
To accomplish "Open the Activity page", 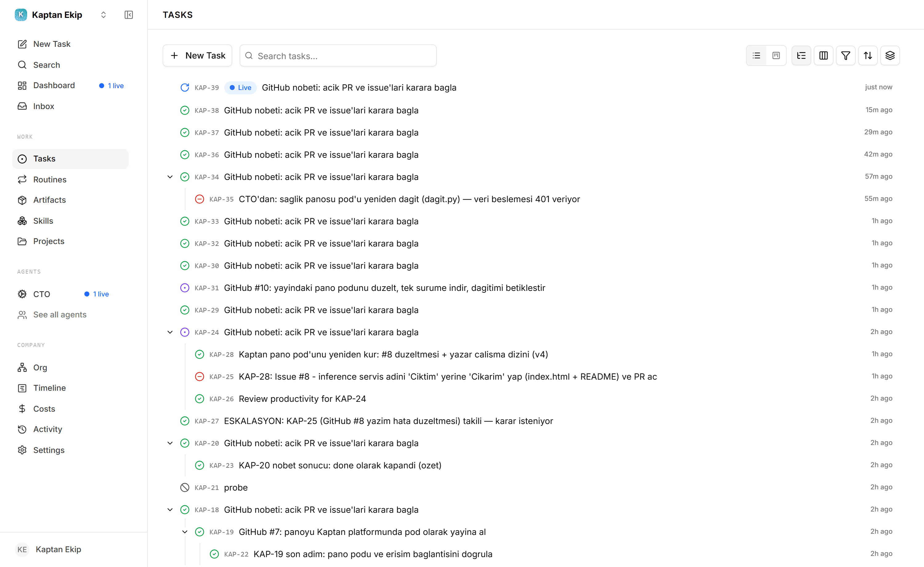I will coord(71,429).
